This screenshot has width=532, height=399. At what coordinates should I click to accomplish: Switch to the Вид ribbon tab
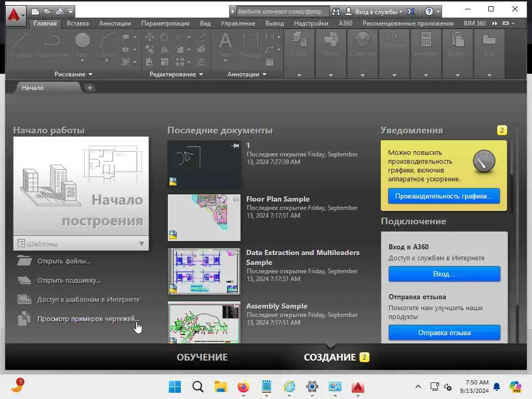tap(205, 23)
